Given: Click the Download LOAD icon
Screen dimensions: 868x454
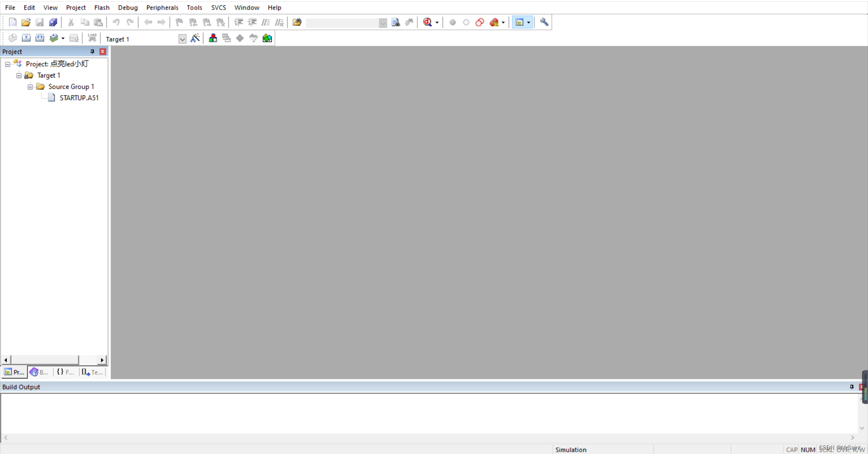Looking at the screenshot, I should 92,38.
